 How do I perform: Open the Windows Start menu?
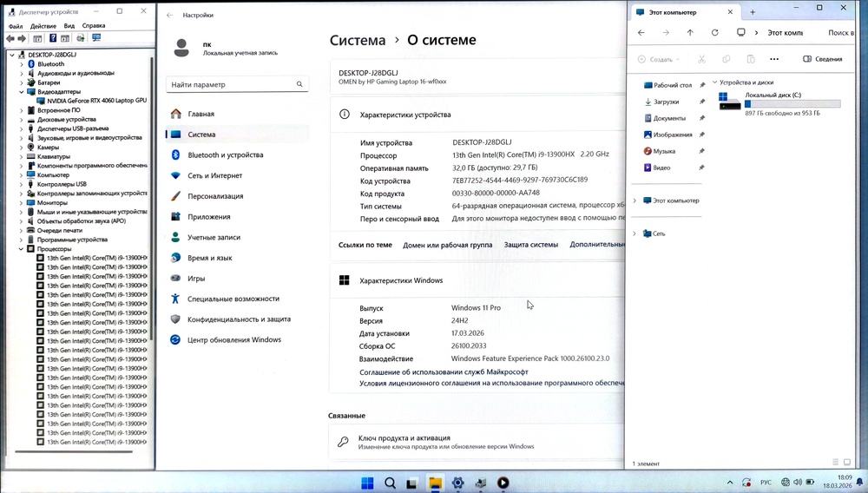click(367, 483)
